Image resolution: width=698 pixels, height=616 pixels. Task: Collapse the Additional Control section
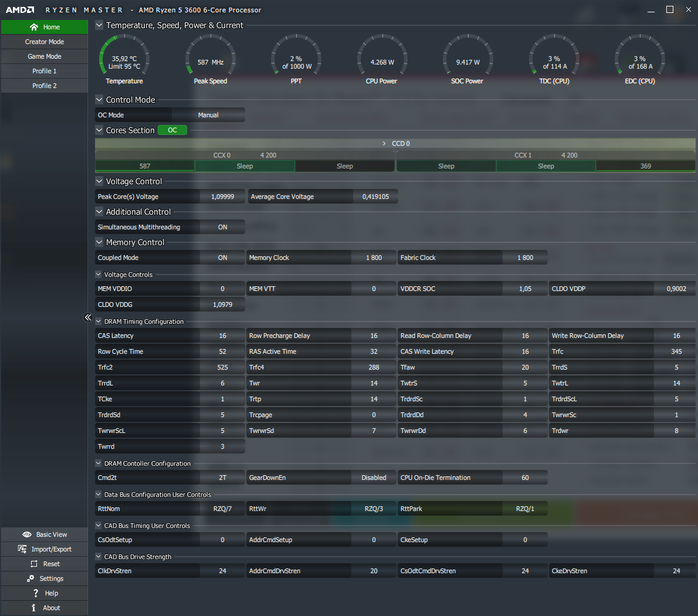coord(99,212)
